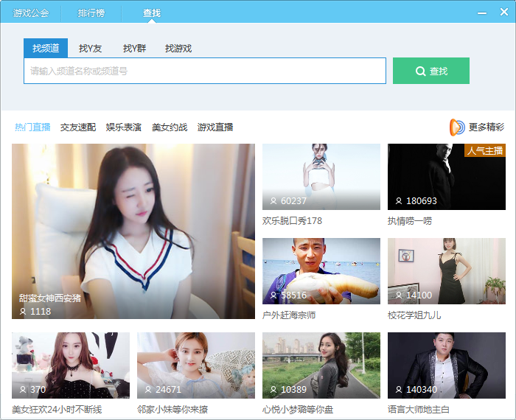Select the 查找 top tab

[x=151, y=13]
